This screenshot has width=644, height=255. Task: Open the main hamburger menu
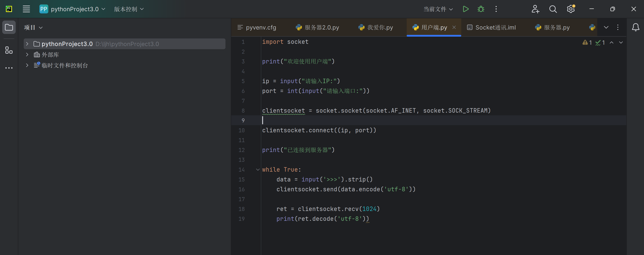(x=26, y=9)
